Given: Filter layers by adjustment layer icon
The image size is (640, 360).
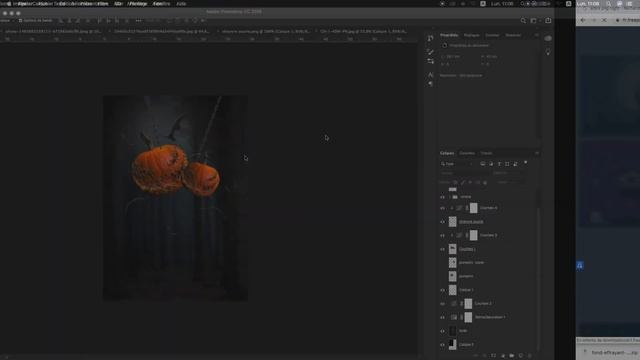Looking at the screenshot, I should (491, 164).
